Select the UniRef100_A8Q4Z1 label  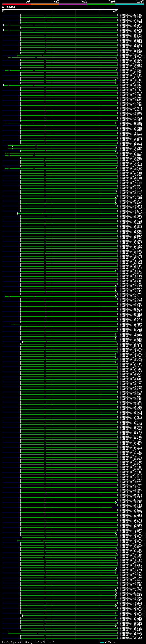pyautogui.click(x=131, y=37)
